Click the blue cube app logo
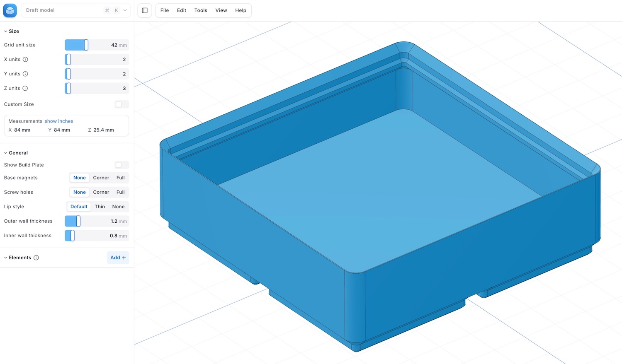The height and width of the screenshot is (364, 622). coord(10,10)
